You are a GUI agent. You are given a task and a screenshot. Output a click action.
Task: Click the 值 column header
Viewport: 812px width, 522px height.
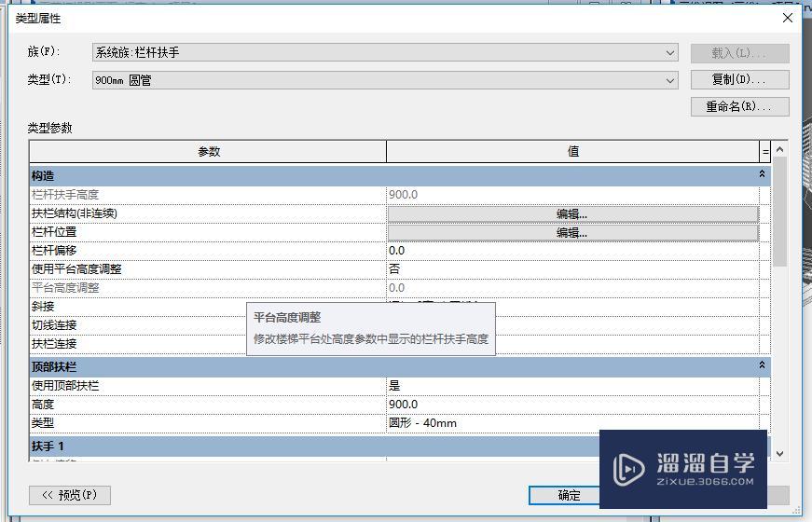click(x=572, y=152)
